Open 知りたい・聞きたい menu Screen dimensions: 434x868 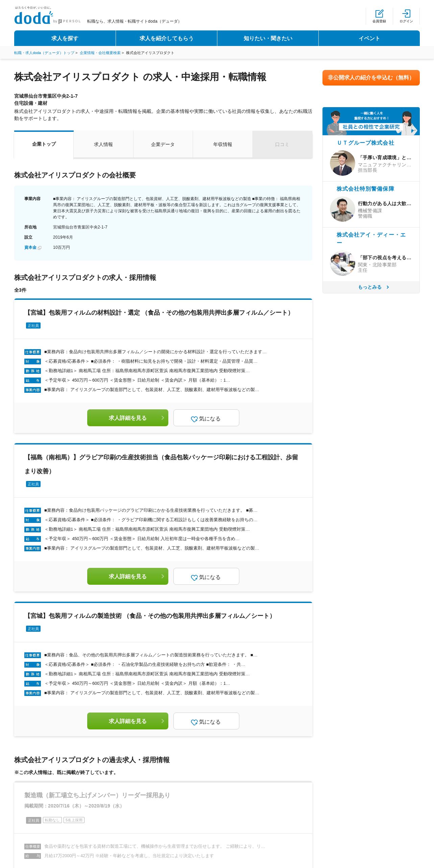tap(268, 38)
